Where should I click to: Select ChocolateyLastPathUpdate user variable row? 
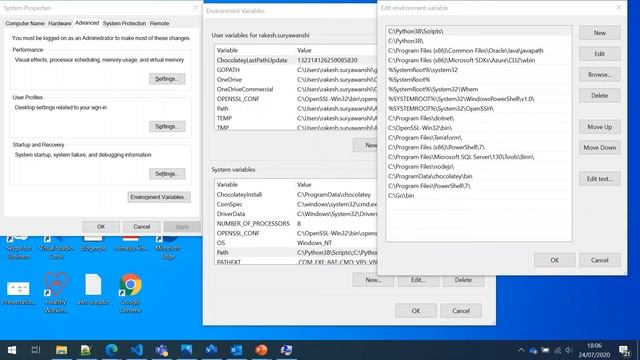[296, 60]
